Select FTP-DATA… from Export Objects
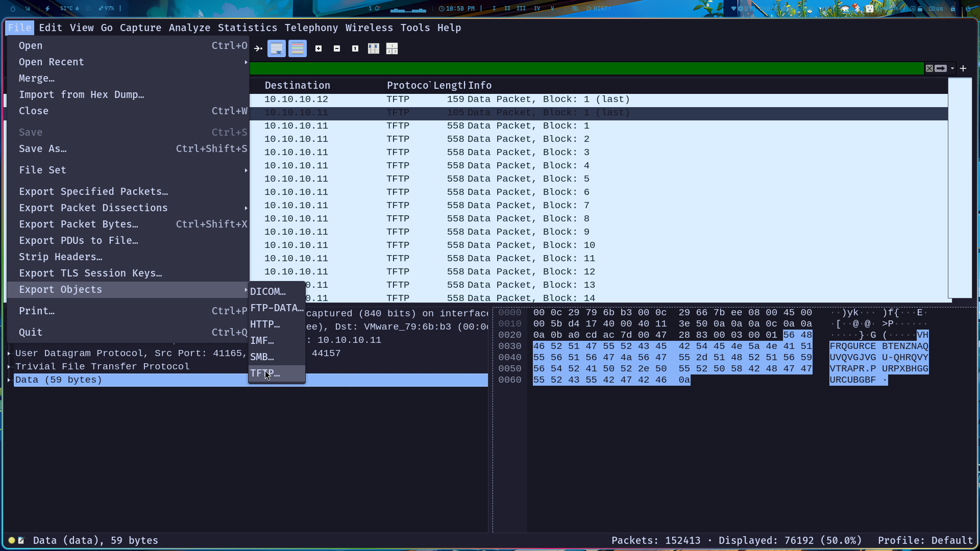Image resolution: width=980 pixels, height=551 pixels. (x=277, y=308)
